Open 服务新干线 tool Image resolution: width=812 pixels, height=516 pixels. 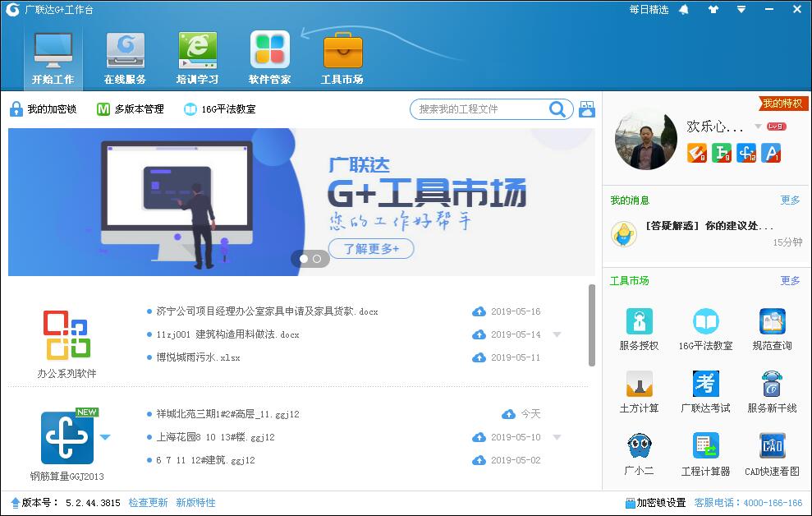[x=772, y=392]
